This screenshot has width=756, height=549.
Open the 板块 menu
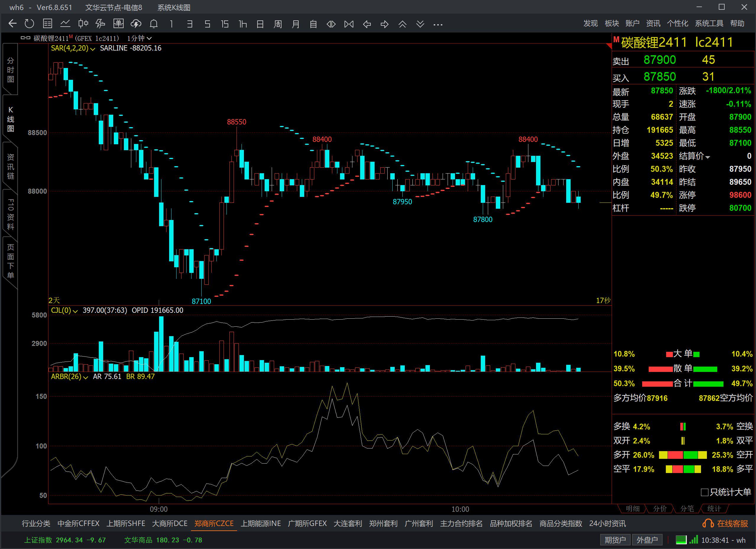612,23
